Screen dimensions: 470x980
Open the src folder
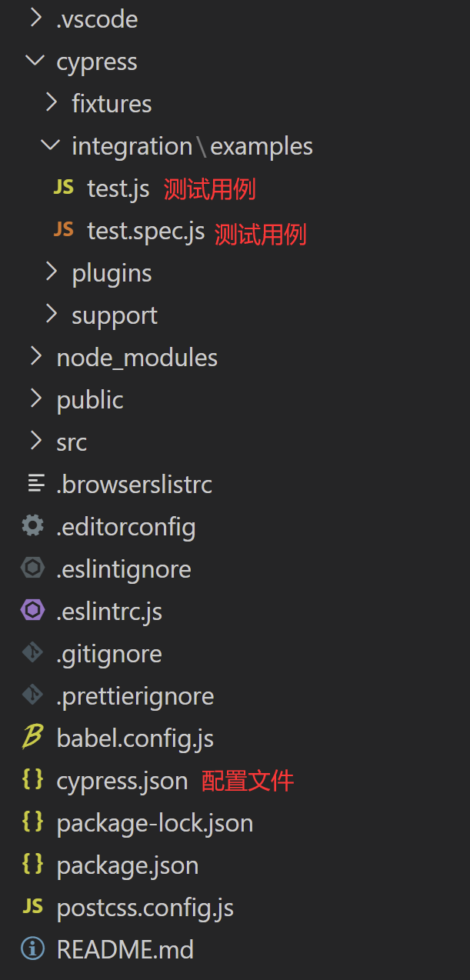click(72, 442)
